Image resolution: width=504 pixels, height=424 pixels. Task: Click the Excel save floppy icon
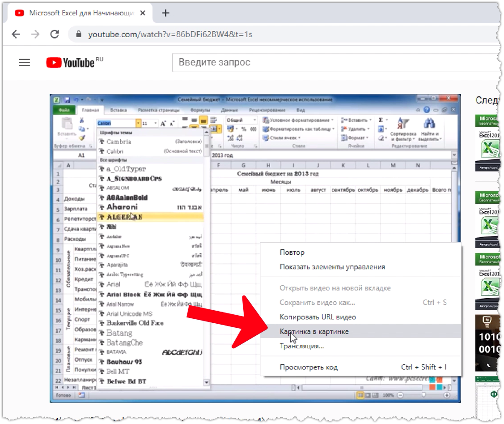click(67, 100)
